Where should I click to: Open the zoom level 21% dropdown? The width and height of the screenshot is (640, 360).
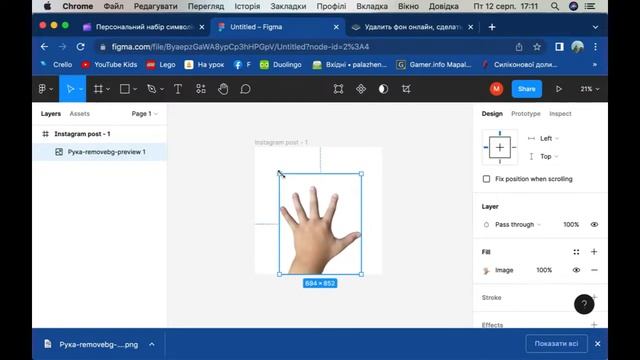[x=590, y=89]
